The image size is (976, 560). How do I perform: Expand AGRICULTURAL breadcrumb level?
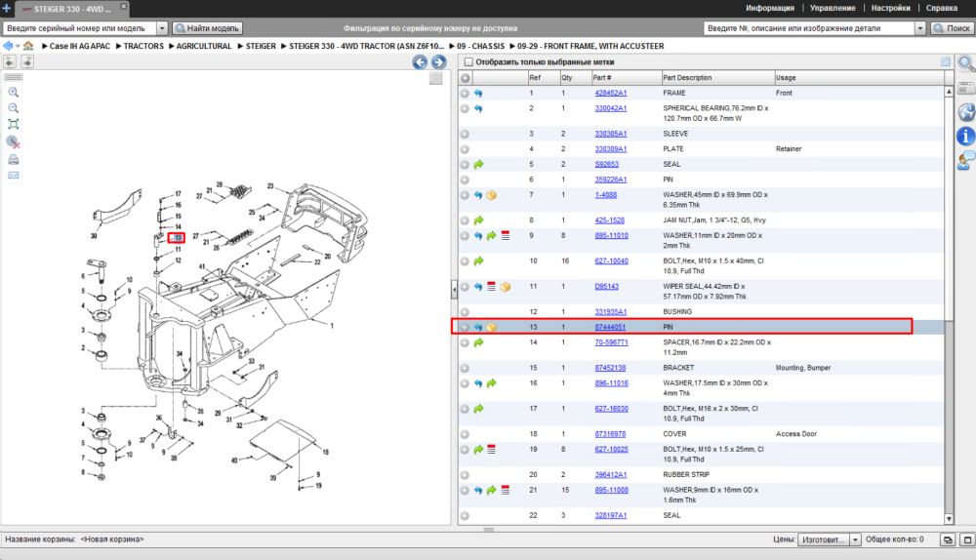pos(172,46)
